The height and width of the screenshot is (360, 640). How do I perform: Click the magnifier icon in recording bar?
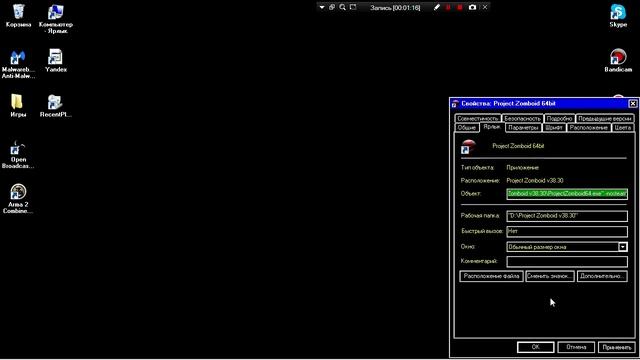tap(342, 7)
